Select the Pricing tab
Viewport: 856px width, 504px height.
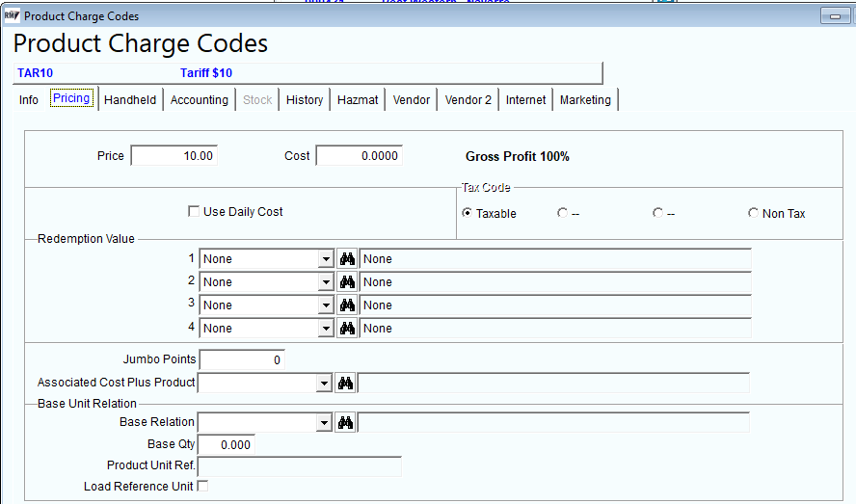[x=71, y=98]
